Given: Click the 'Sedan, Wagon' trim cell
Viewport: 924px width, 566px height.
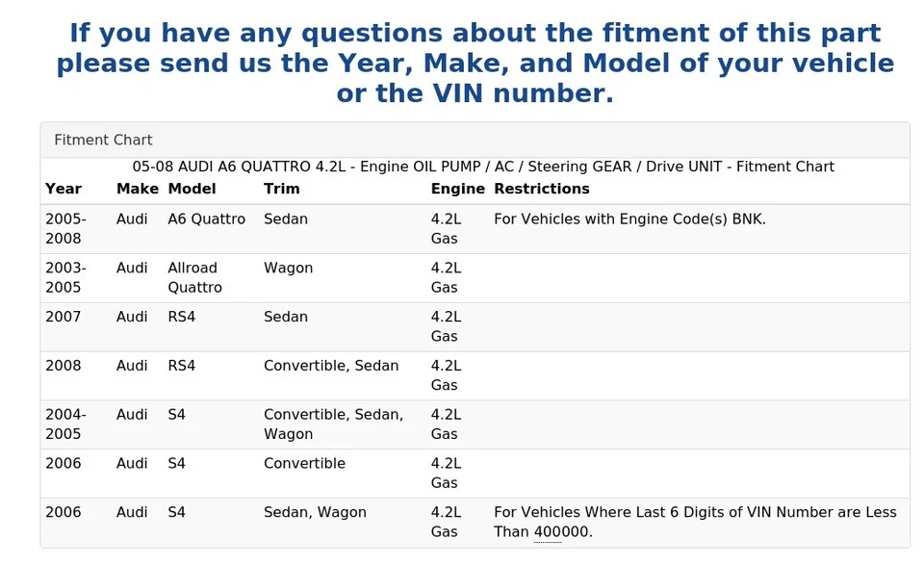Looking at the screenshot, I should (316, 512).
